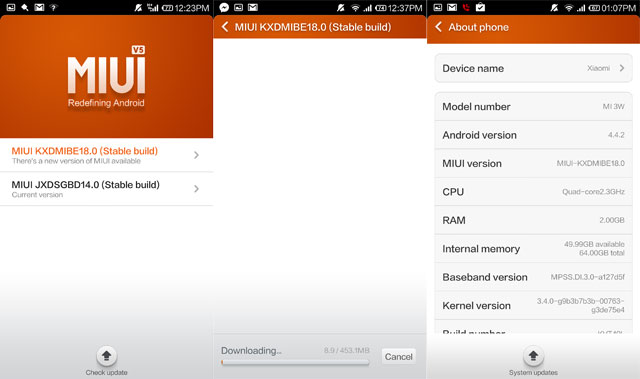The height and width of the screenshot is (379, 640).
Task: Cancel the update download
Action: point(398,357)
